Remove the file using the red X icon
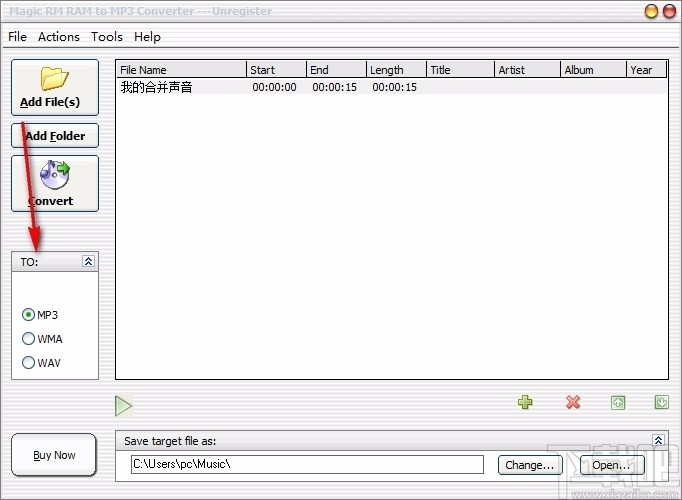Image resolution: width=682 pixels, height=500 pixels. click(573, 402)
